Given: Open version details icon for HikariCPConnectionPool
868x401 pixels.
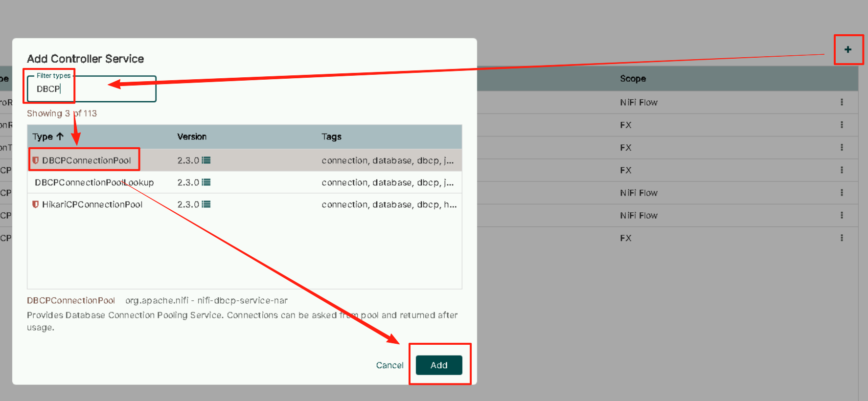Looking at the screenshot, I should pos(206,204).
